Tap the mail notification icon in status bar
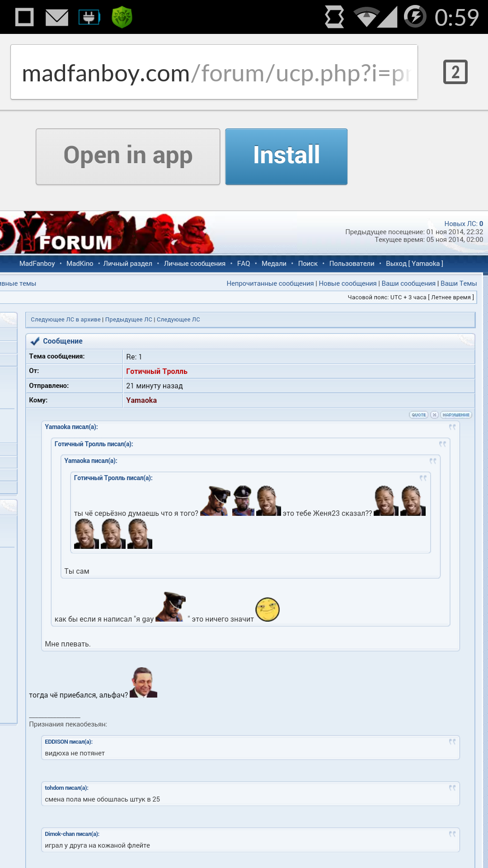Viewport: 488px width, 868px height. pyautogui.click(x=57, y=18)
